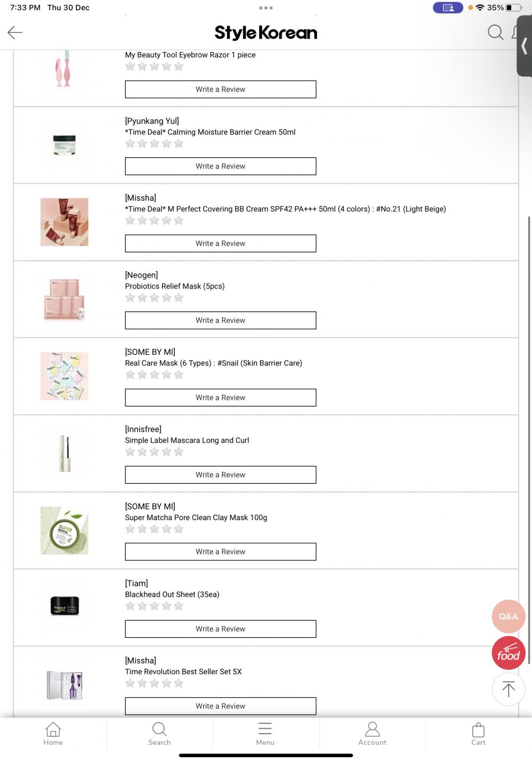The image size is (532, 762).
Task: Jump to top with arrow button
Action: [508, 689]
